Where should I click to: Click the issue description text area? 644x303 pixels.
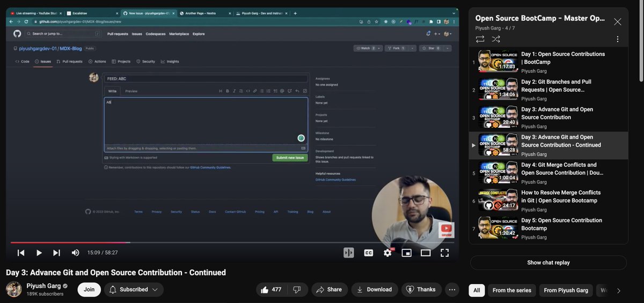(x=206, y=121)
